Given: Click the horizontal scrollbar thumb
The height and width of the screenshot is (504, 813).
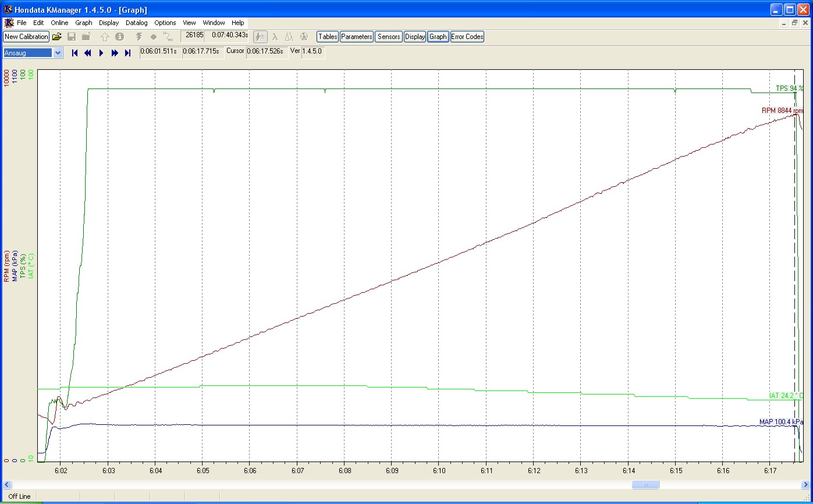Looking at the screenshot, I should pyautogui.click(x=645, y=485).
